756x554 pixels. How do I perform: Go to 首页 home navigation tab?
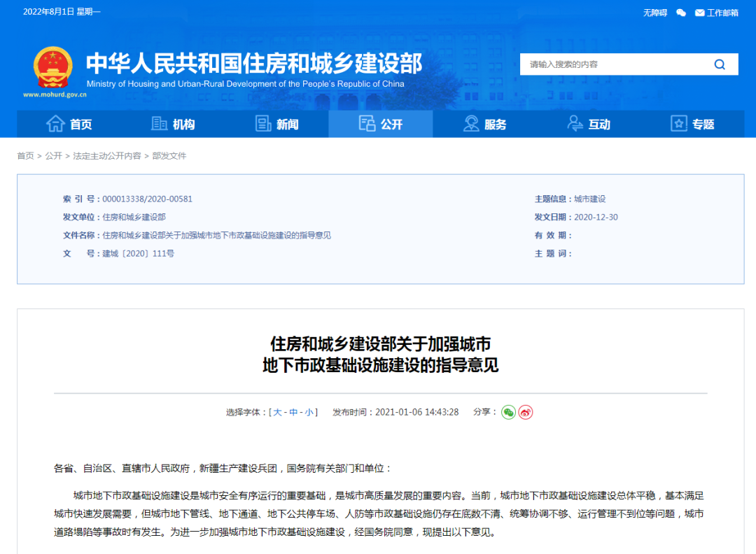pyautogui.click(x=69, y=124)
